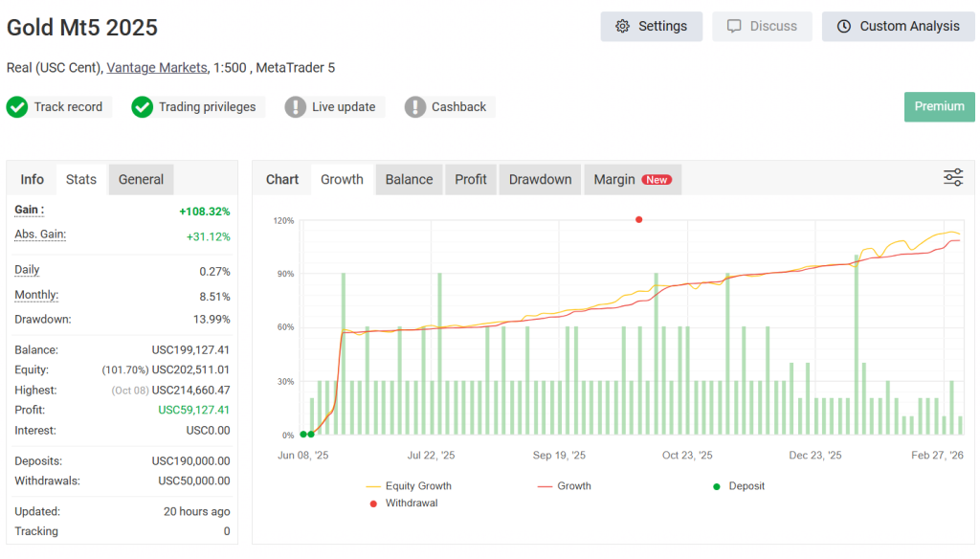Open the Vantage Markets broker link
980x559 pixels.
pyautogui.click(x=157, y=68)
